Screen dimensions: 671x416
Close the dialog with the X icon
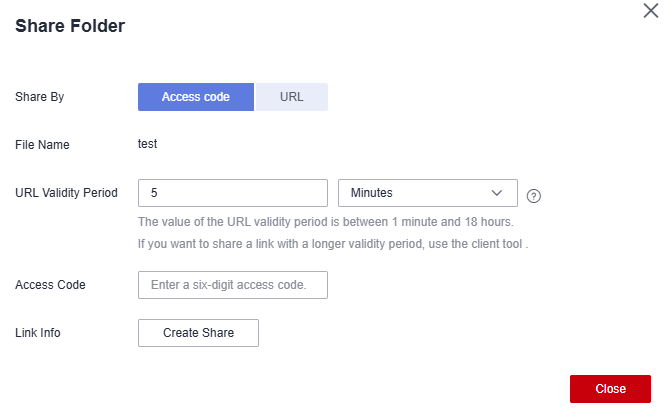[650, 11]
